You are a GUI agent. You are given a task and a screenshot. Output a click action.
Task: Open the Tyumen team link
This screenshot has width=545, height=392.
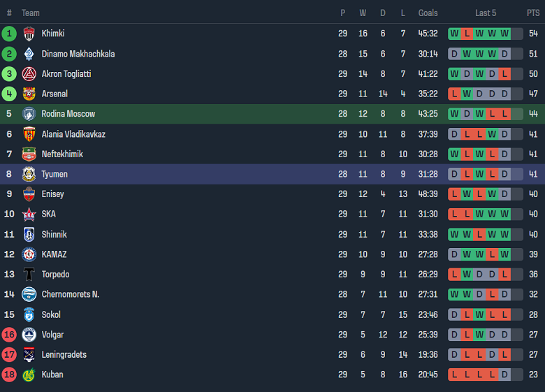coord(54,174)
